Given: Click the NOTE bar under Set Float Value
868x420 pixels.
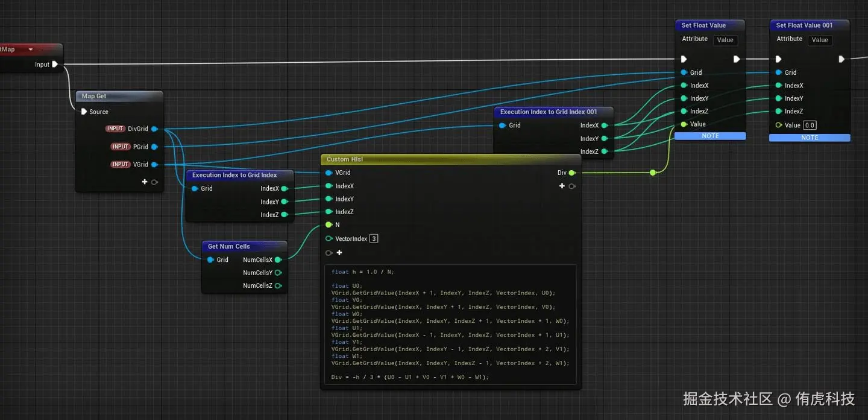Looking at the screenshot, I should (710, 136).
